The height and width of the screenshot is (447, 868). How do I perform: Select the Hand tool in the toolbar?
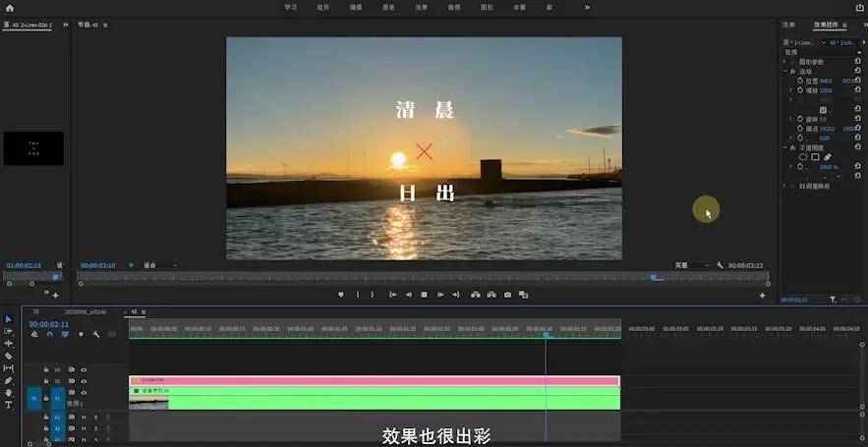8,392
